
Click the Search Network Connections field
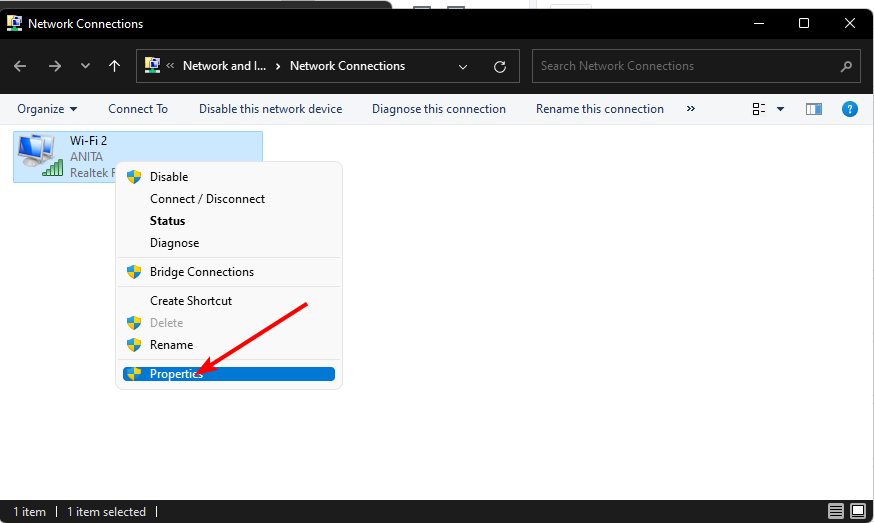click(685, 66)
